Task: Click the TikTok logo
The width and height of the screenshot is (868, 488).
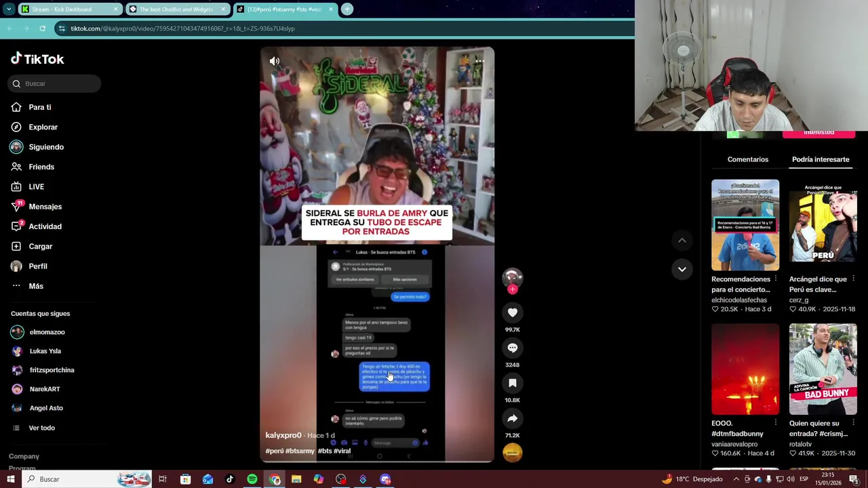Action: [37, 59]
